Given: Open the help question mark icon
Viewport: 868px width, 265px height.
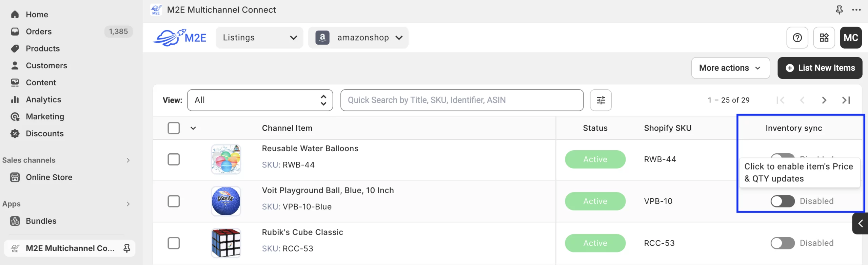Looking at the screenshot, I should click(797, 38).
